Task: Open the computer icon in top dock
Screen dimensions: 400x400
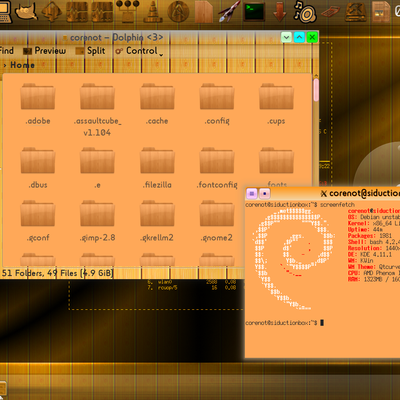Action: point(5,12)
